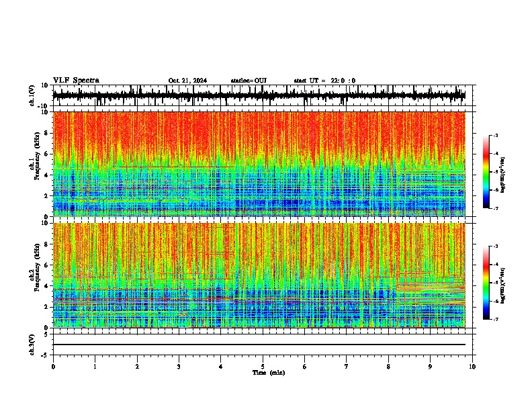Click the 'VLF Spectra' title text

(76, 81)
